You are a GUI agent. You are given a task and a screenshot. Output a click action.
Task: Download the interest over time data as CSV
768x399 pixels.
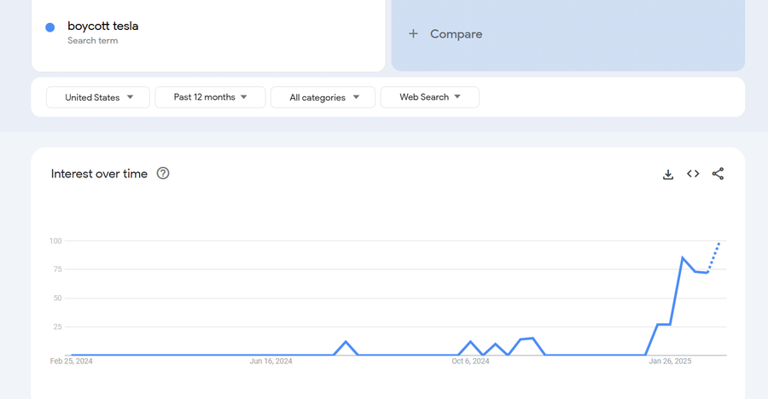tap(668, 174)
